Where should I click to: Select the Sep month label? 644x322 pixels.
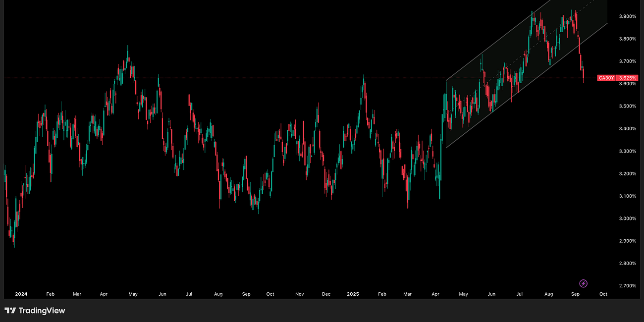point(575,294)
